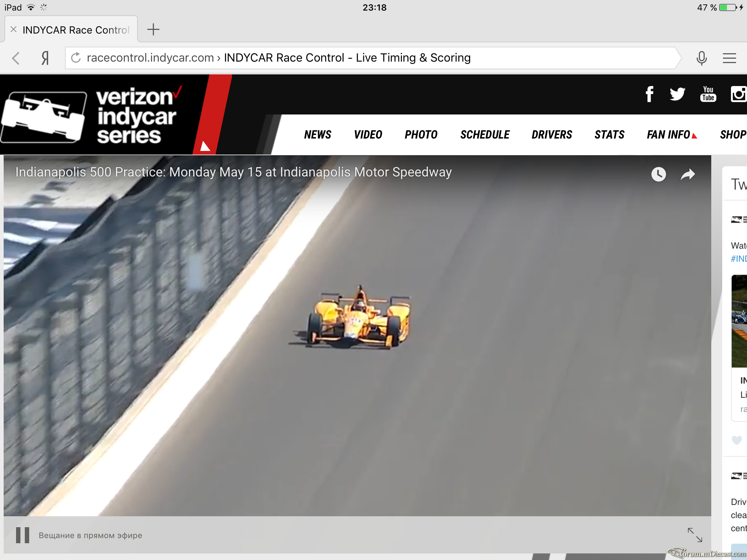747x560 pixels.
Task: Click the #IND hashtag in tweet
Action: pos(739,259)
